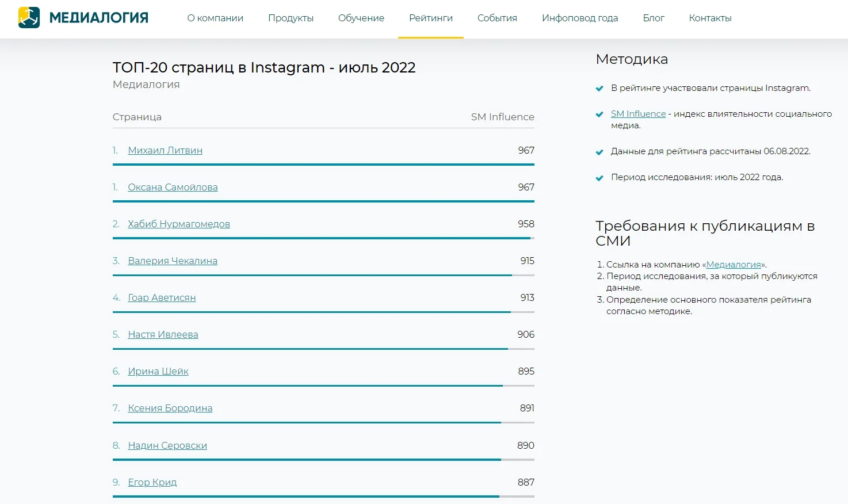Click the checkmark beside 'В рейтинге участвовали'

599,89
